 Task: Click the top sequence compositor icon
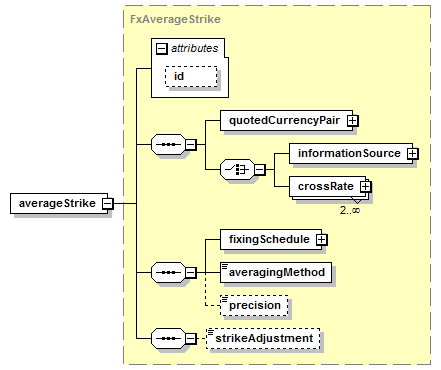click(168, 145)
